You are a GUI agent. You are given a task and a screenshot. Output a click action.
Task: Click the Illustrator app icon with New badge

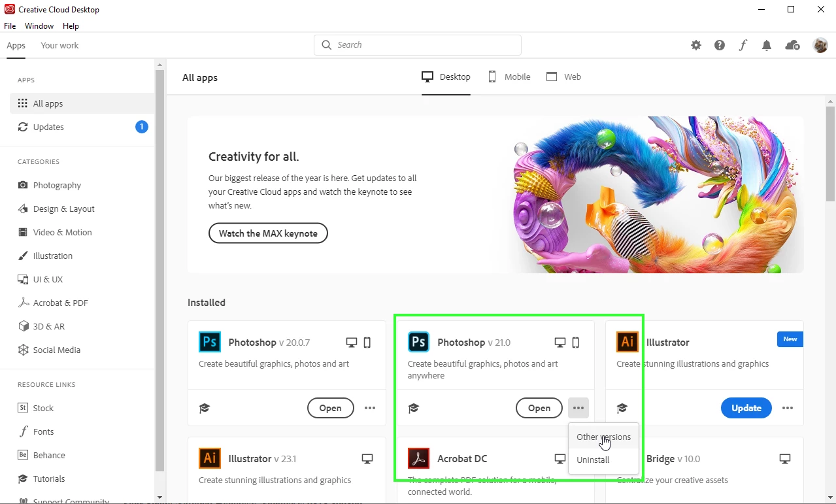627,342
